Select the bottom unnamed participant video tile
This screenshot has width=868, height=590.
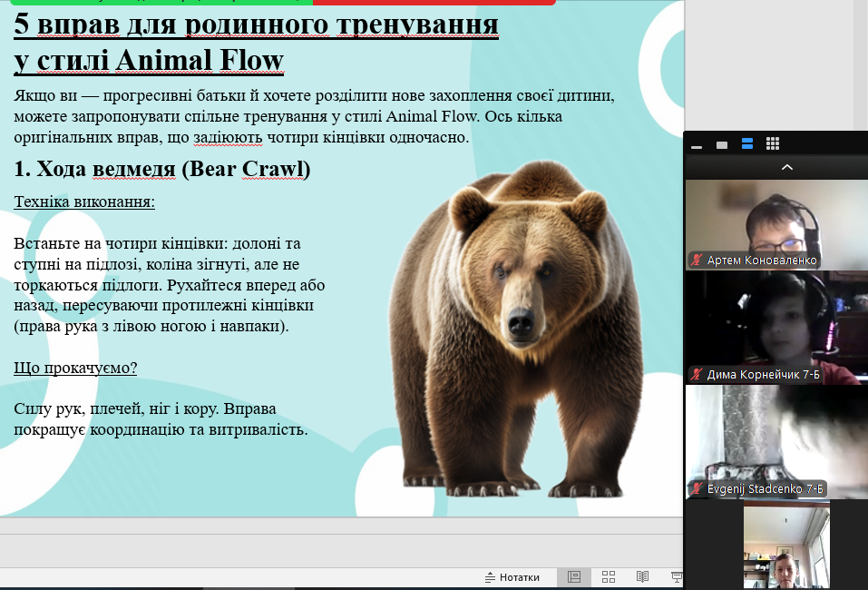pyautogui.click(x=786, y=545)
